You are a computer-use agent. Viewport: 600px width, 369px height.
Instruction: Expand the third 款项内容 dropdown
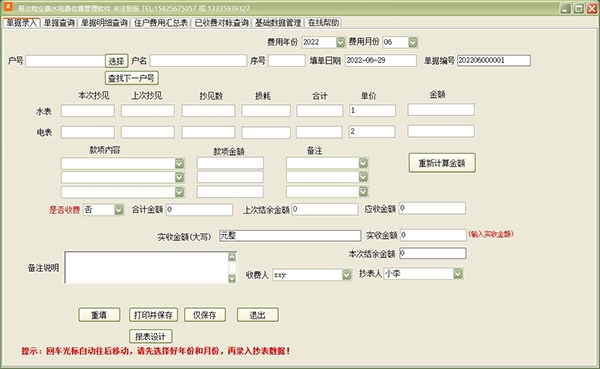point(179,192)
